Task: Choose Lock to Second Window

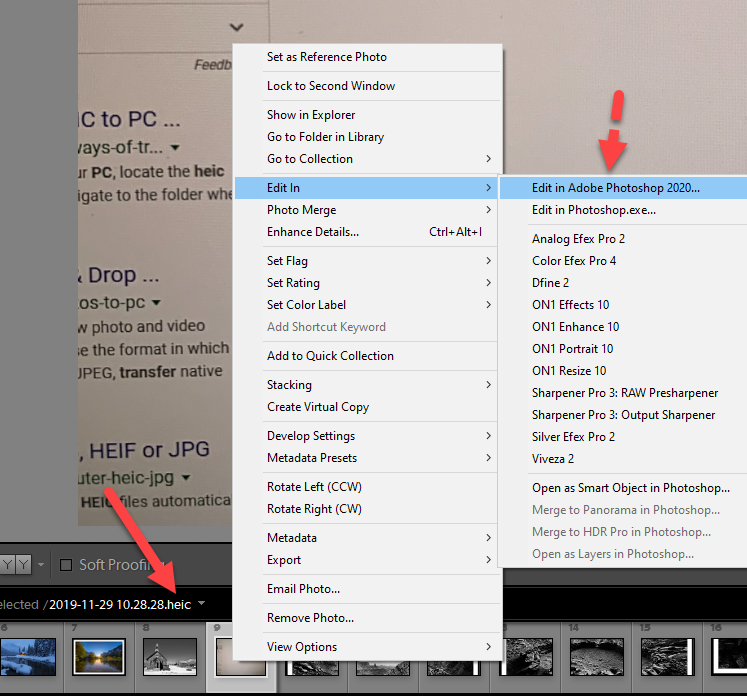Action: click(368, 86)
